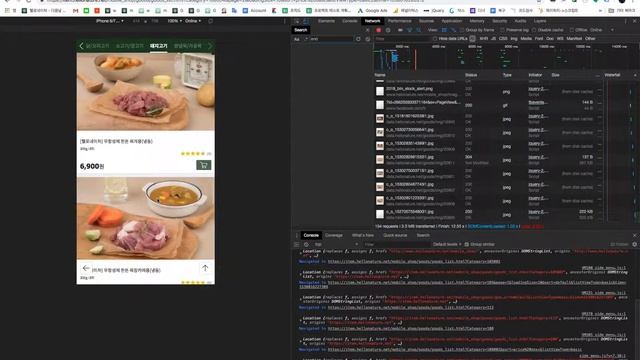
Task: Open the Online throttling dropdown in device toolbar
Action: (193, 21)
